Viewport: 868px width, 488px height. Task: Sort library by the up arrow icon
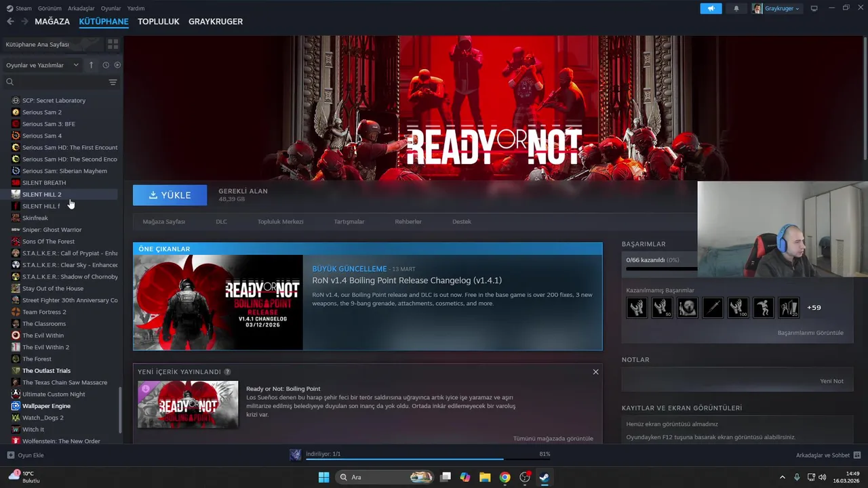(92, 65)
